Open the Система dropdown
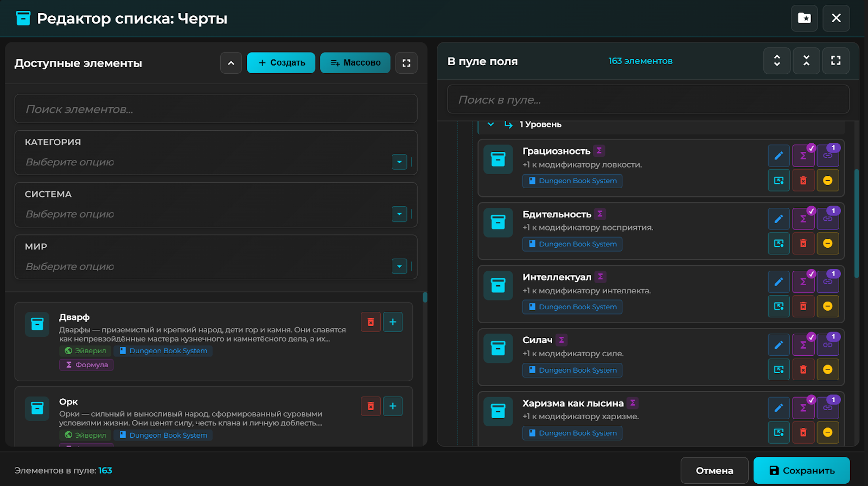The width and height of the screenshot is (868, 486). pos(399,214)
